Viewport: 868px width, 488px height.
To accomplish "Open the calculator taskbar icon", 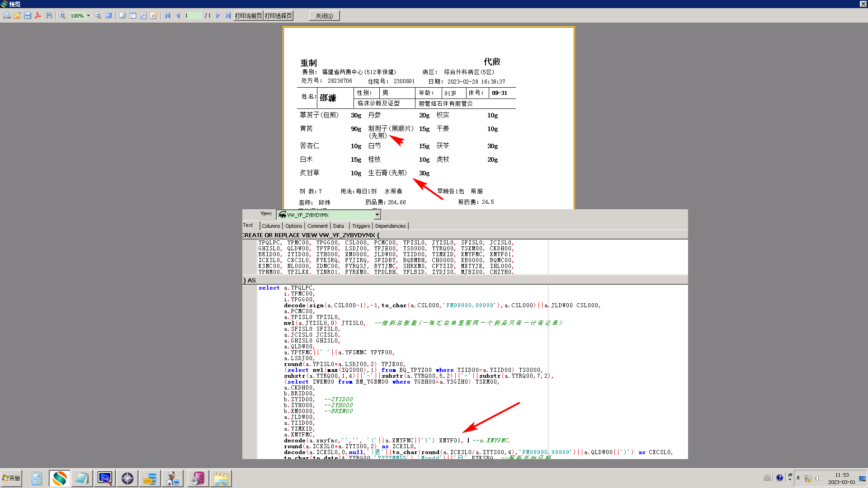I will (x=37, y=478).
